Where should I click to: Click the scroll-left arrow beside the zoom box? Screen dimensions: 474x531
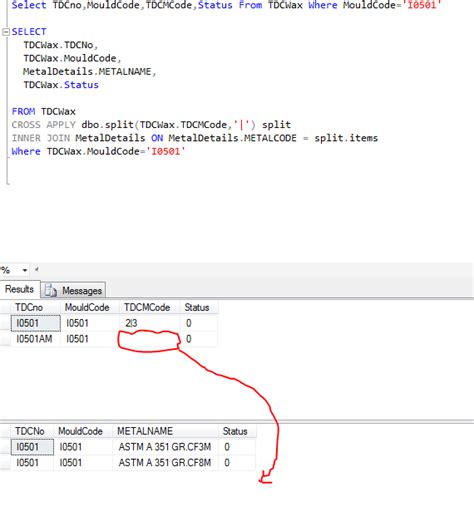pos(36,270)
